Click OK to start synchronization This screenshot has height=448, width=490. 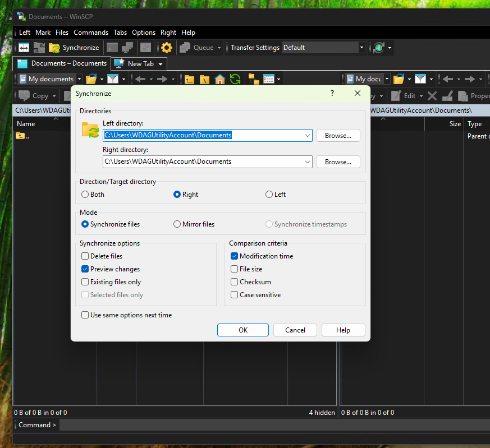click(243, 330)
